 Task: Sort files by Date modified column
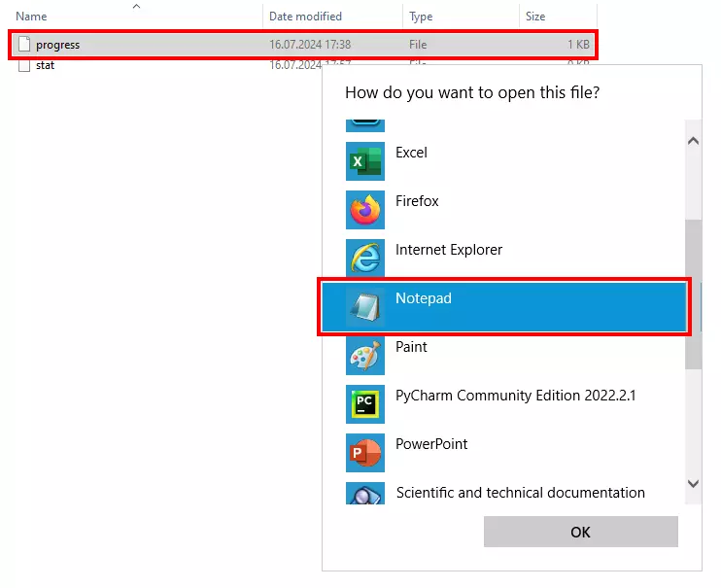[x=305, y=17]
